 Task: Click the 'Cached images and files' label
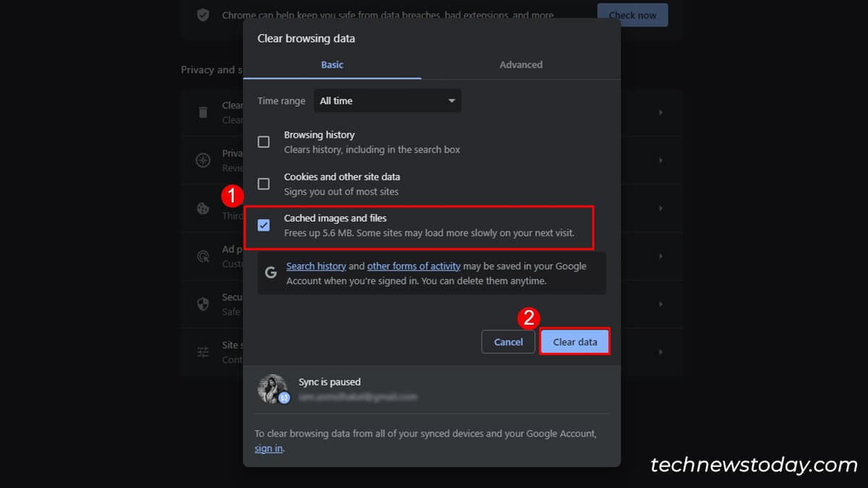point(335,218)
